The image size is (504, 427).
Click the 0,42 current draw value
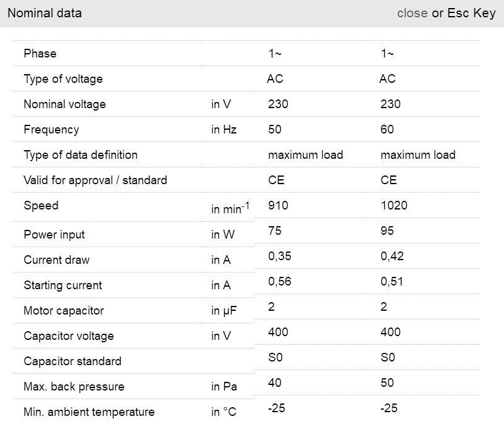(392, 256)
